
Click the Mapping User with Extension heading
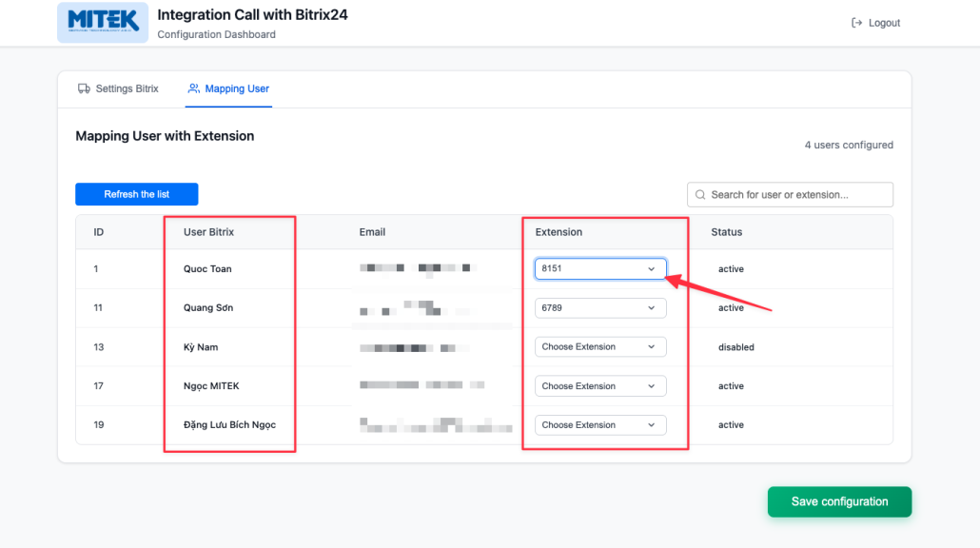[x=165, y=136]
